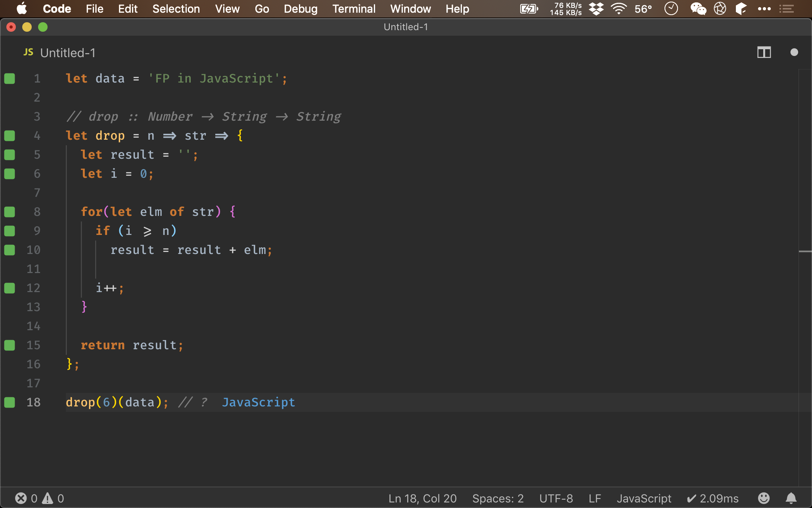Open the Wi-Fi menu bar icon
812x508 pixels.
coord(619,8)
